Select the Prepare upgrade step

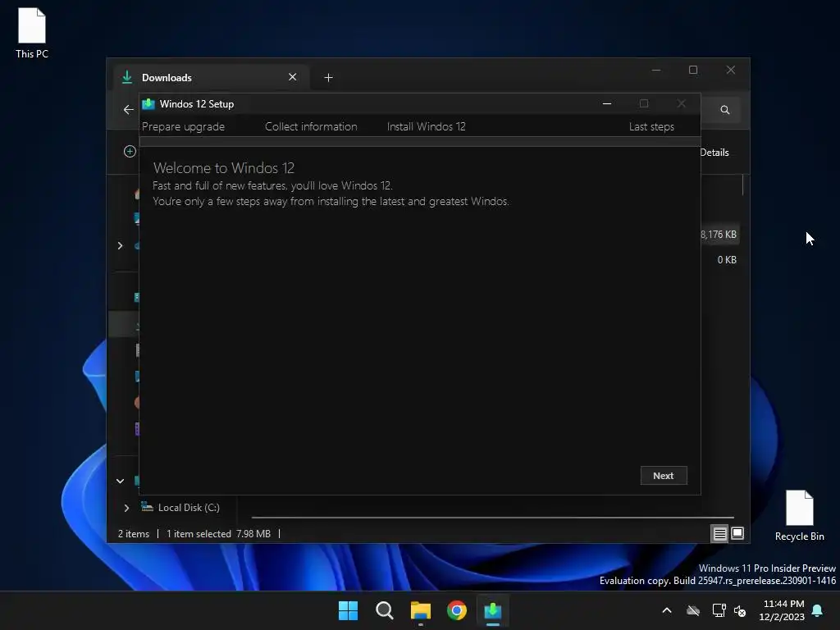point(183,127)
